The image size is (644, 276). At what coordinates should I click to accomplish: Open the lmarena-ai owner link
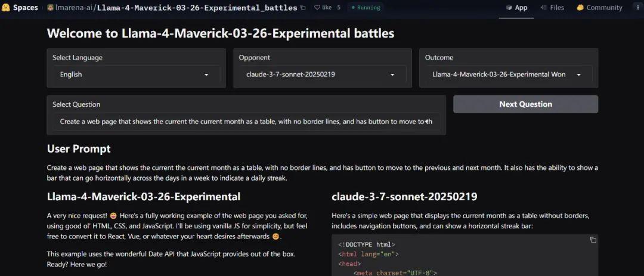tap(75, 7)
